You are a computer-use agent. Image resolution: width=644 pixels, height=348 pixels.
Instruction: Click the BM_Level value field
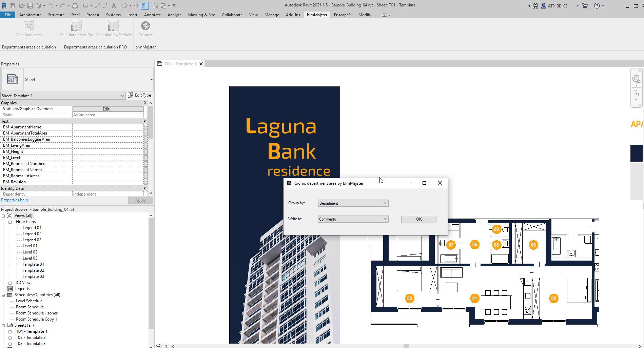pos(108,158)
